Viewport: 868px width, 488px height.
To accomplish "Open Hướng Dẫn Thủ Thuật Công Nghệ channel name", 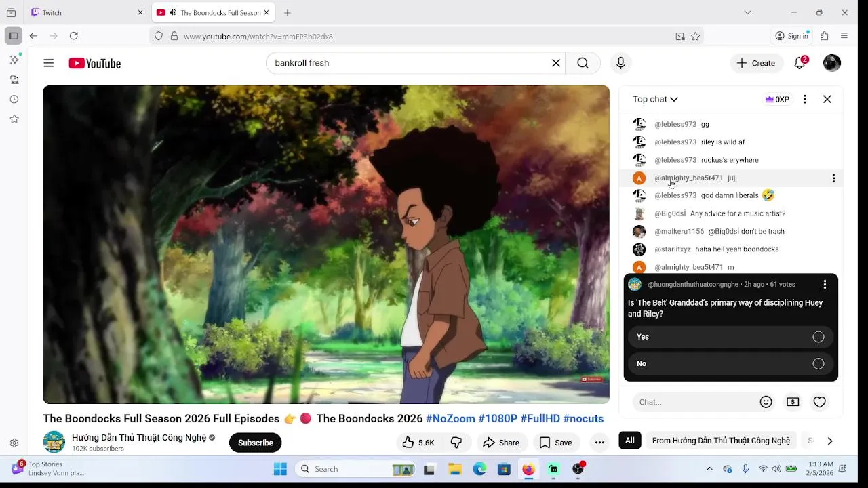I will point(139,438).
